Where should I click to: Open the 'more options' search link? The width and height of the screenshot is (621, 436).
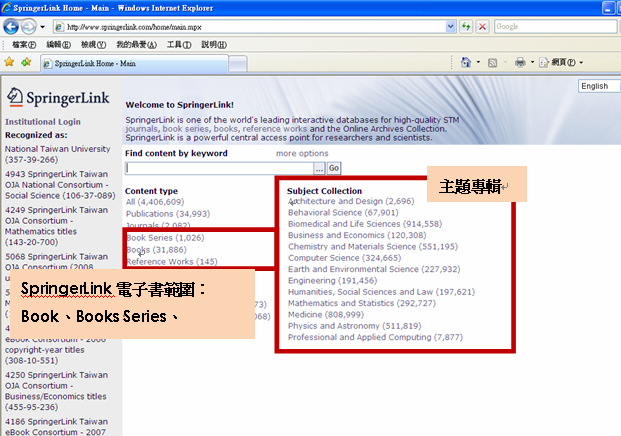click(x=302, y=153)
